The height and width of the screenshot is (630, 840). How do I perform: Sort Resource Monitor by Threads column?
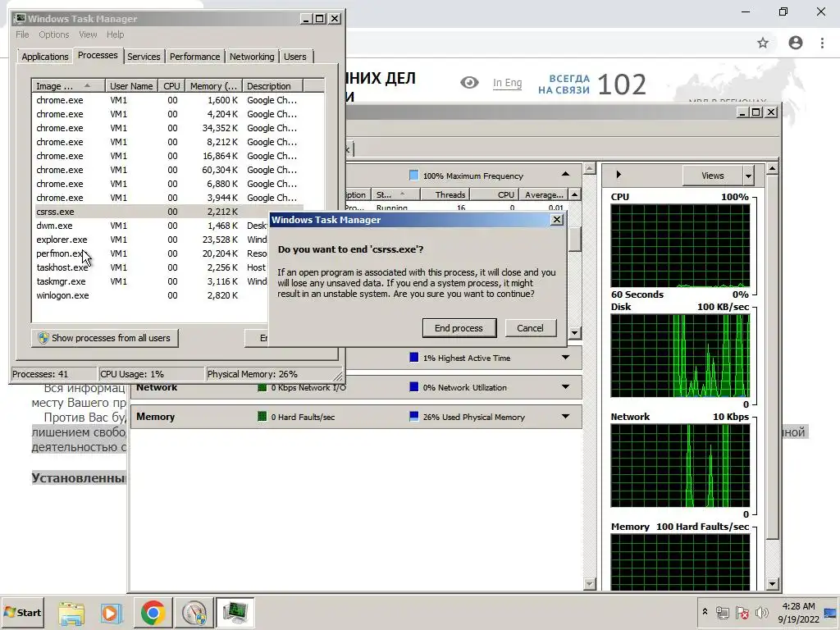(445, 194)
